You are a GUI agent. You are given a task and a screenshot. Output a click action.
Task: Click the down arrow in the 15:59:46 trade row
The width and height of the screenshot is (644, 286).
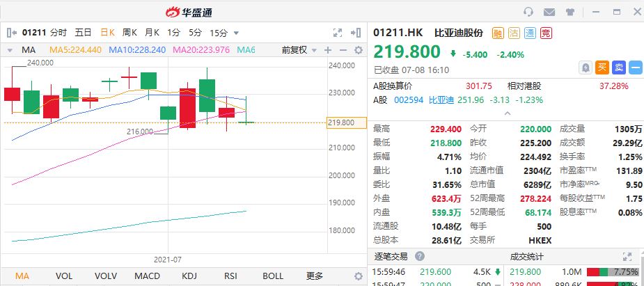click(497, 271)
